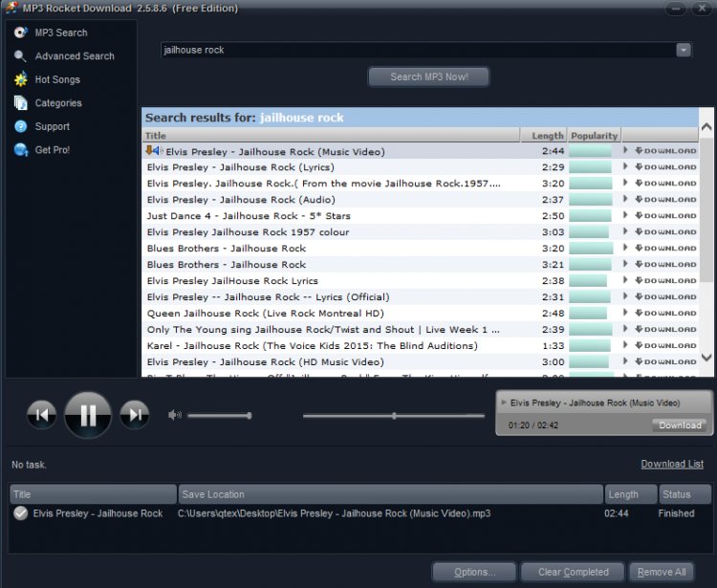Open the Categories page
717x588 pixels.
[x=58, y=103]
